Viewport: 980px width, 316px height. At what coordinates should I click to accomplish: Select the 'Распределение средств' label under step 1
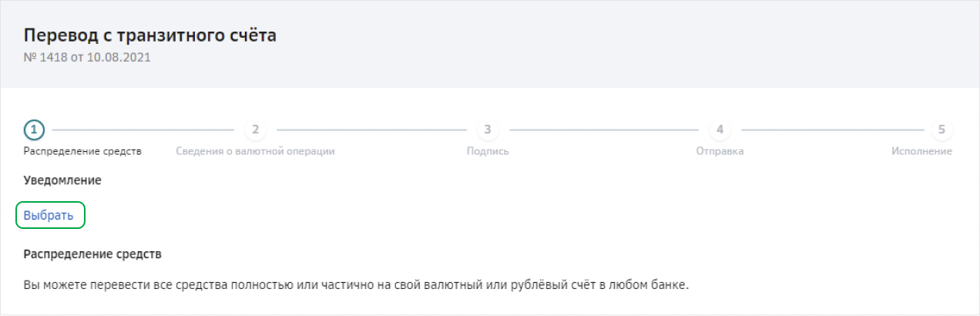(x=82, y=151)
